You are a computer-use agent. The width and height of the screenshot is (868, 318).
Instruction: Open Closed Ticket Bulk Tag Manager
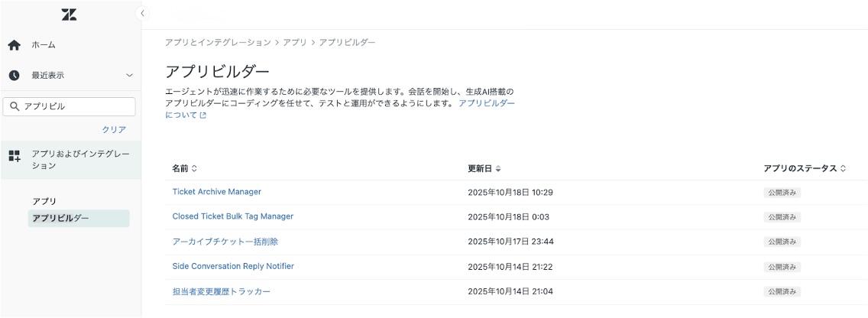(x=233, y=216)
